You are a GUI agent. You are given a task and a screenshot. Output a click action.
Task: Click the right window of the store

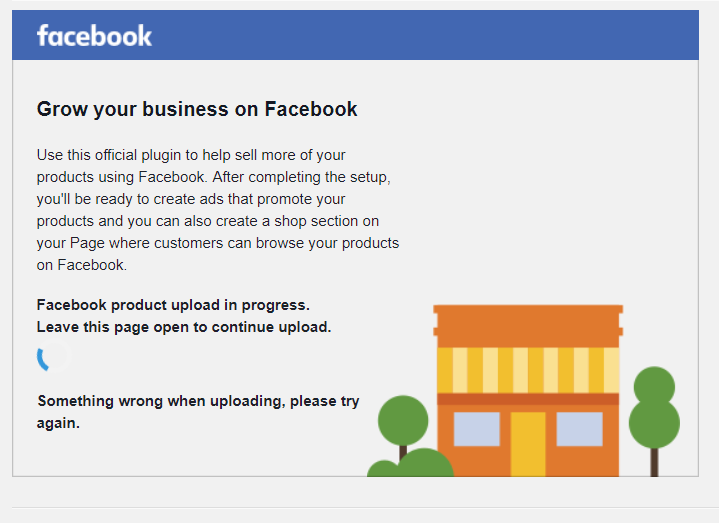point(579,429)
